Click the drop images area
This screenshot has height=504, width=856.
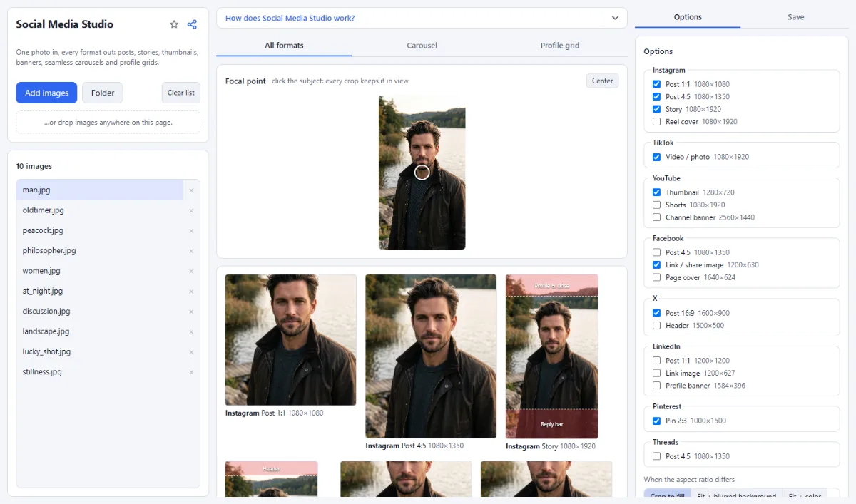tap(108, 122)
